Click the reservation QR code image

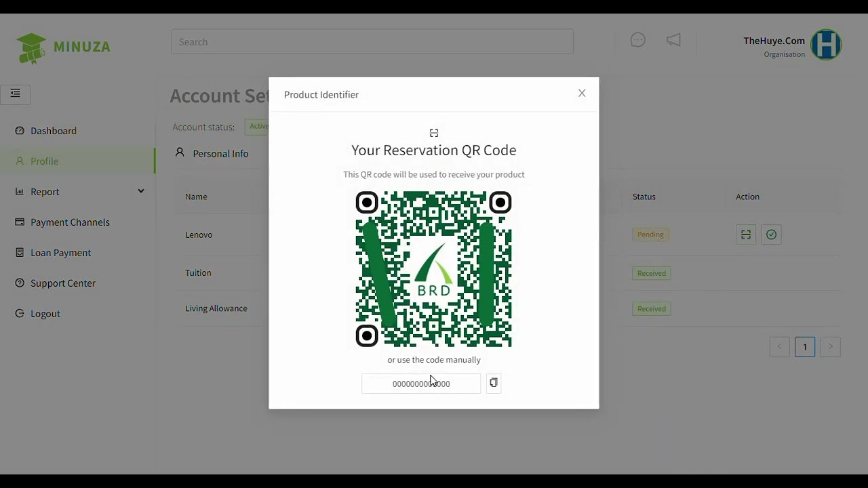(434, 269)
